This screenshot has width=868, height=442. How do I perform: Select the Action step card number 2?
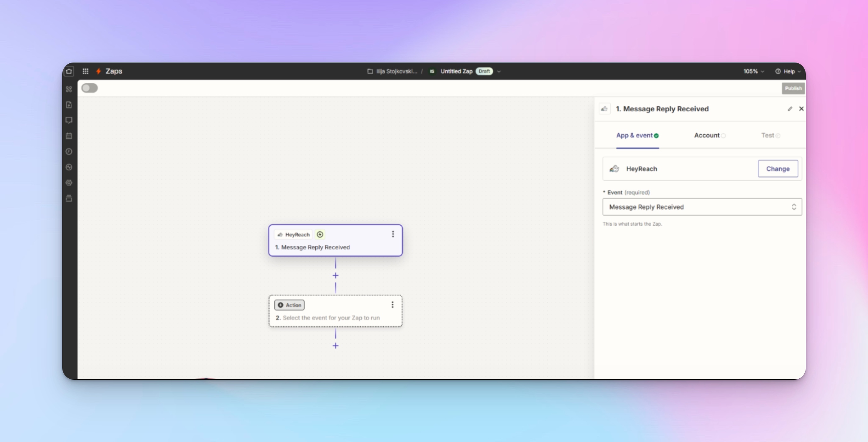(335, 311)
